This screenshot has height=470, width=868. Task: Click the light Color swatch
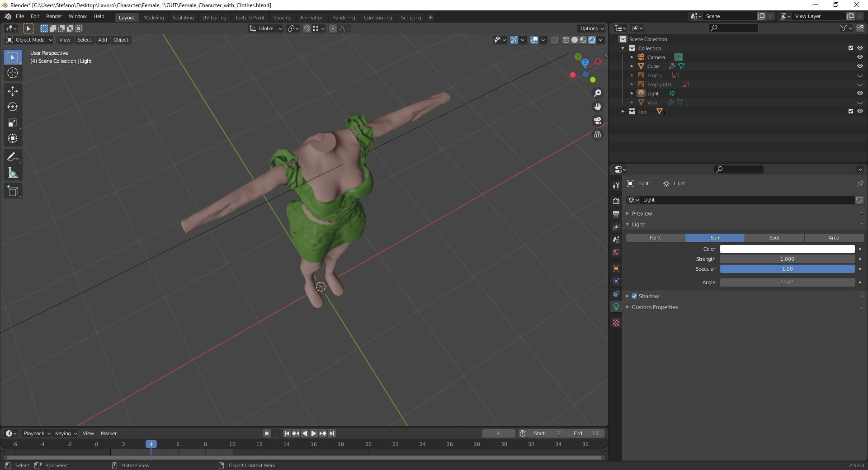pos(787,249)
